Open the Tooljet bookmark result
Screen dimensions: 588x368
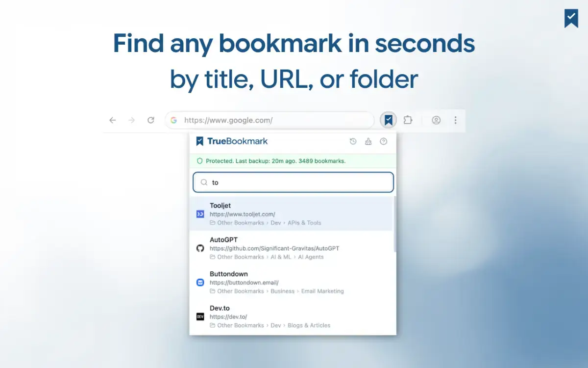click(x=291, y=214)
